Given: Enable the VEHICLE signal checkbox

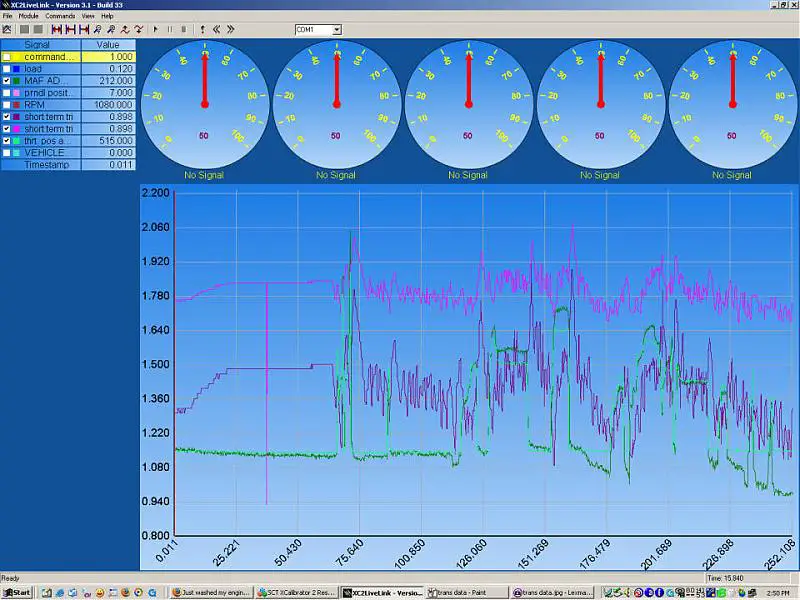Looking at the screenshot, I should point(7,153).
